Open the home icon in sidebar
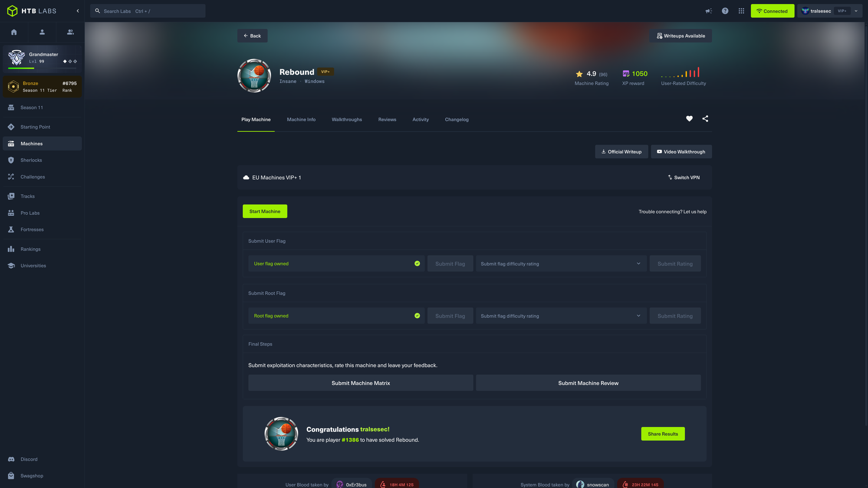The width and height of the screenshot is (868, 488). (x=14, y=32)
